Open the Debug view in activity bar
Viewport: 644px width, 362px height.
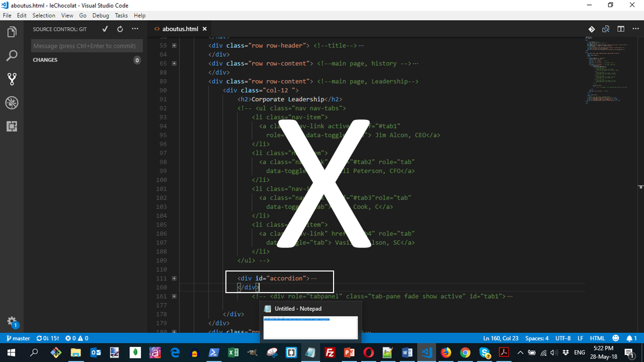12,103
